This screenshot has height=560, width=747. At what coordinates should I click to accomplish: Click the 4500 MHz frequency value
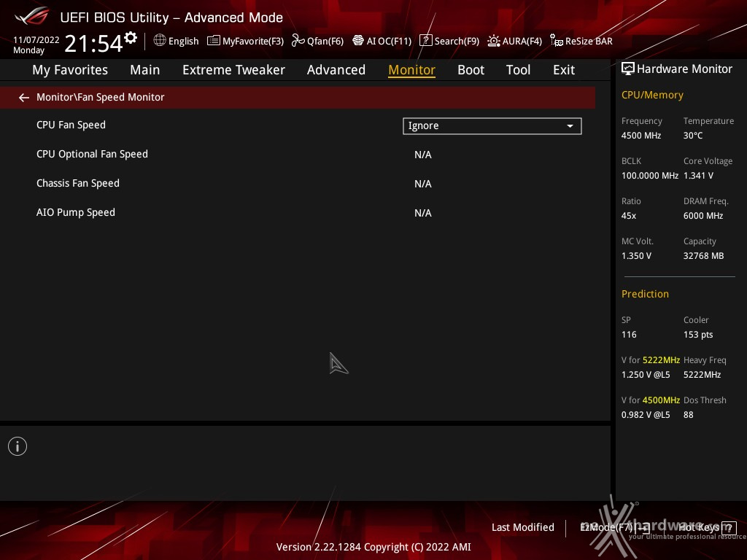tap(640, 136)
